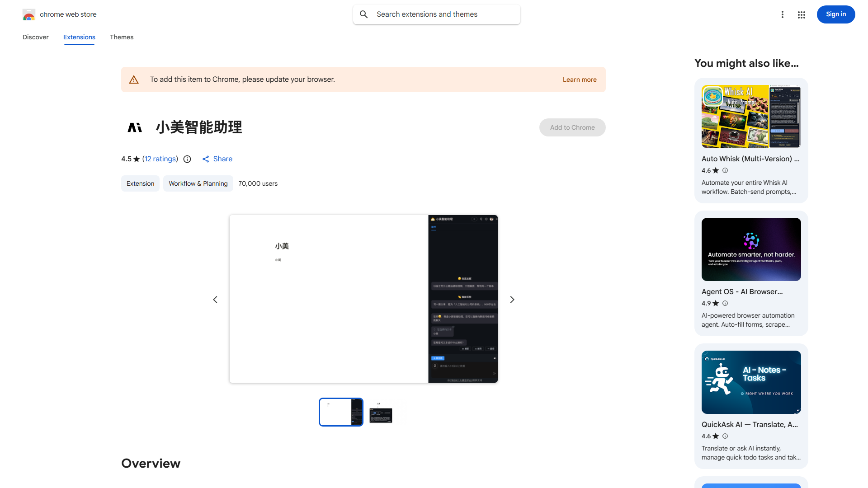Click the Learn more link
The height and width of the screenshot is (488, 868).
[x=580, y=80]
